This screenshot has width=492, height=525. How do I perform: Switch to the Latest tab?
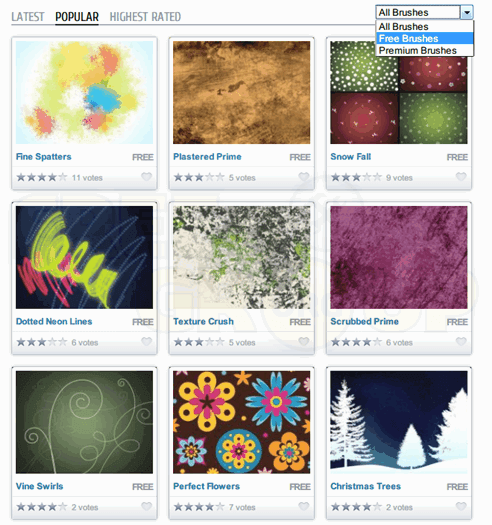(28, 17)
